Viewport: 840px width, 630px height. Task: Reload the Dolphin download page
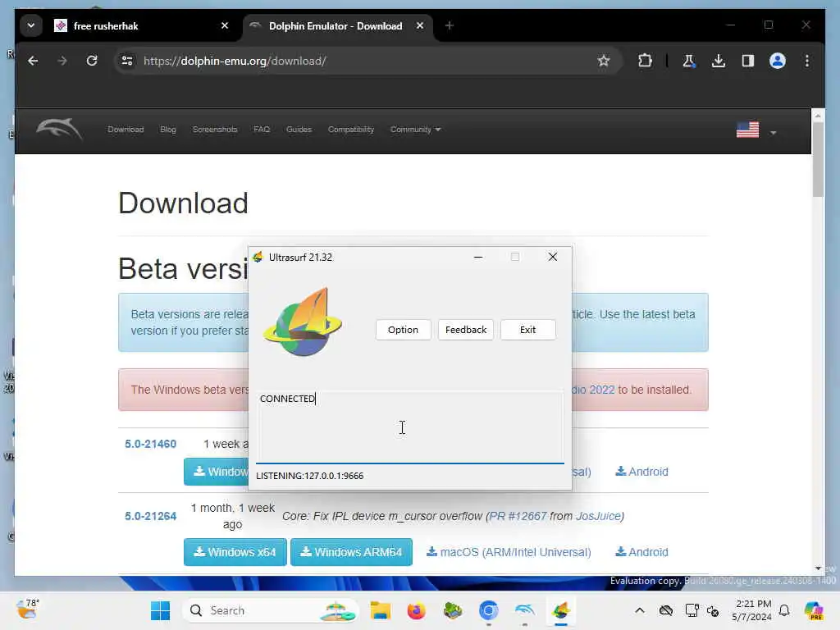click(x=92, y=61)
